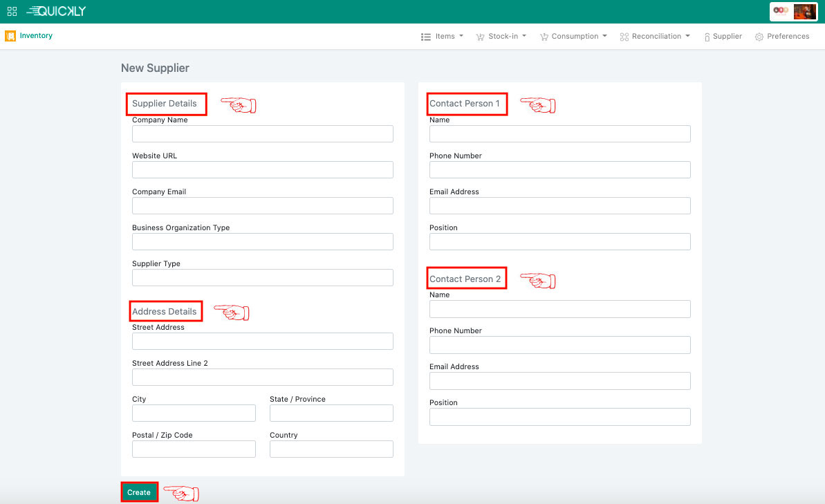Open the apps grid icon

coord(12,11)
